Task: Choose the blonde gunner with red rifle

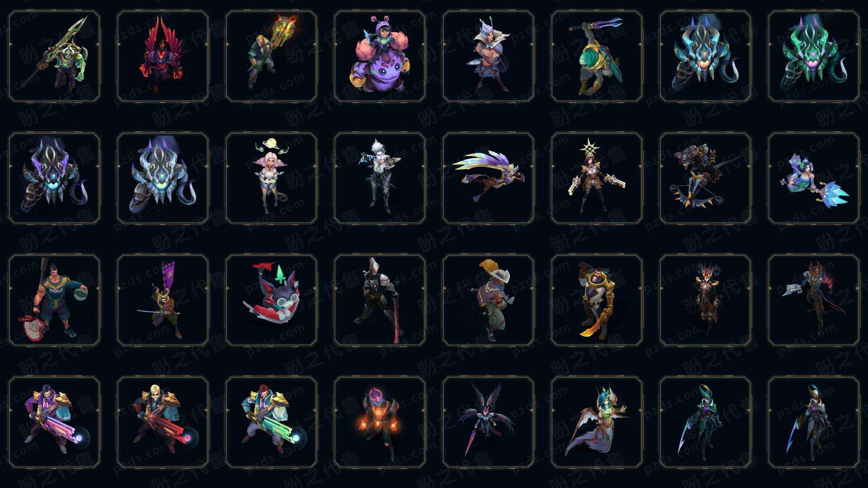Action: [163, 422]
